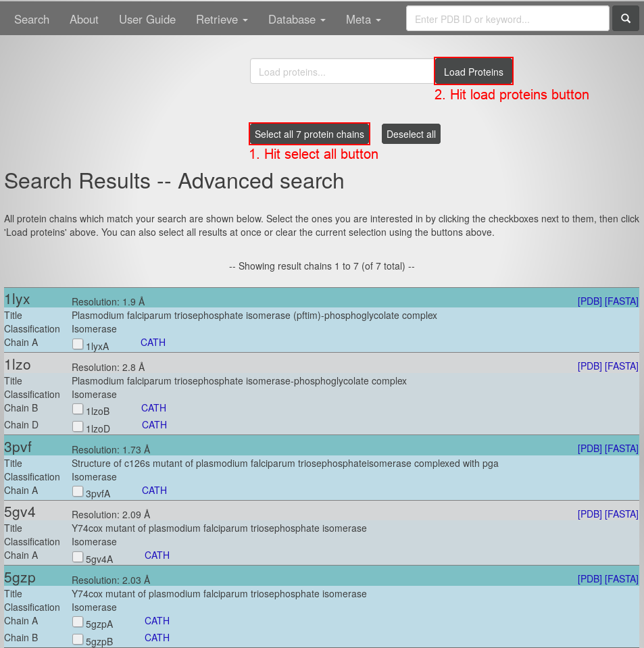The height and width of the screenshot is (648, 644).
Task: Expand the Meta dropdown menu
Action: [x=363, y=20]
